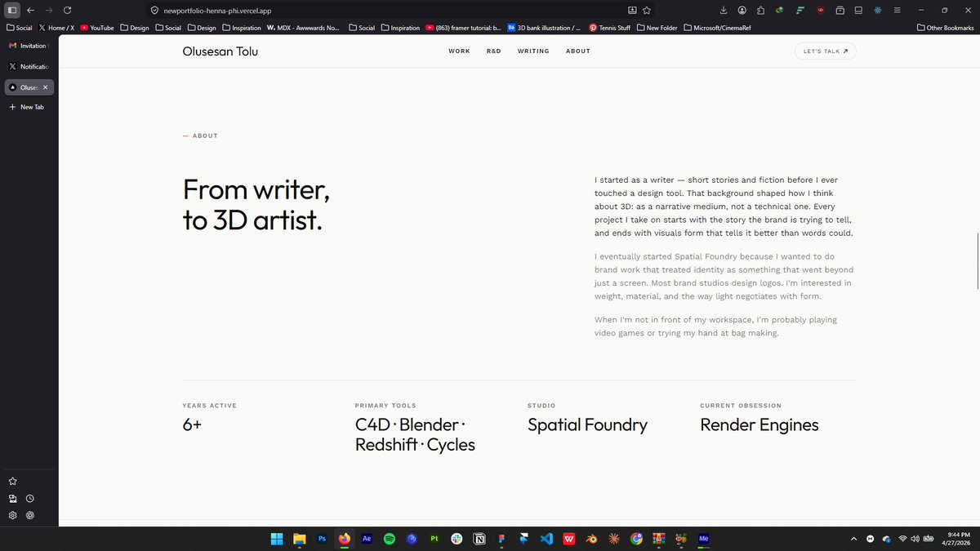
Task: Open File Explorer from the taskbar
Action: [300, 539]
